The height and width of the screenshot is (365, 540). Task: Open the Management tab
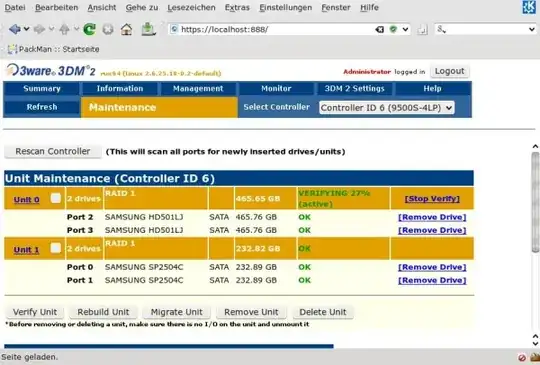click(x=198, y=88)
